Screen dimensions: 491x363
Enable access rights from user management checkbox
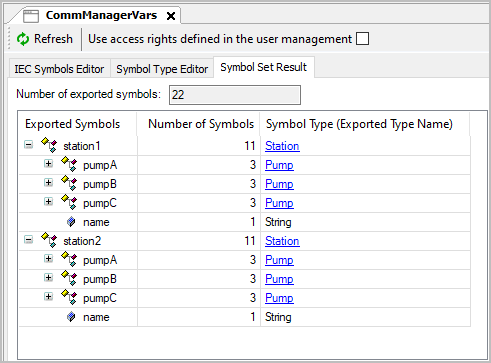coord(362,39)
